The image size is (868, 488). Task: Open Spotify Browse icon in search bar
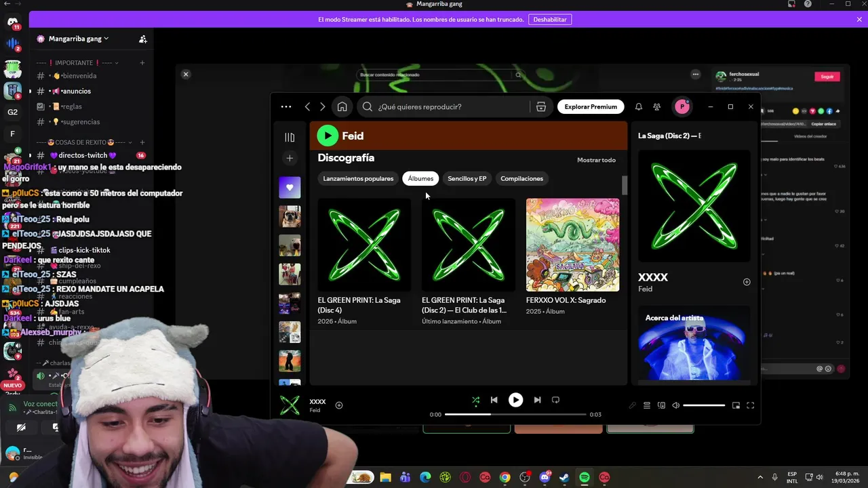[540, 106]
